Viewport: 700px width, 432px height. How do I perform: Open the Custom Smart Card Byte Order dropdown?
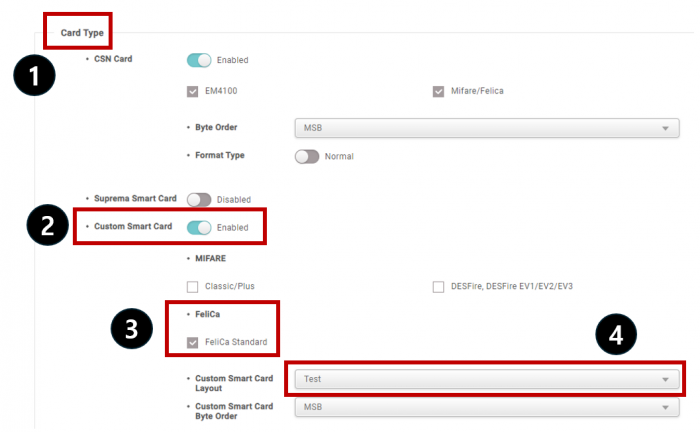(481, 408)
